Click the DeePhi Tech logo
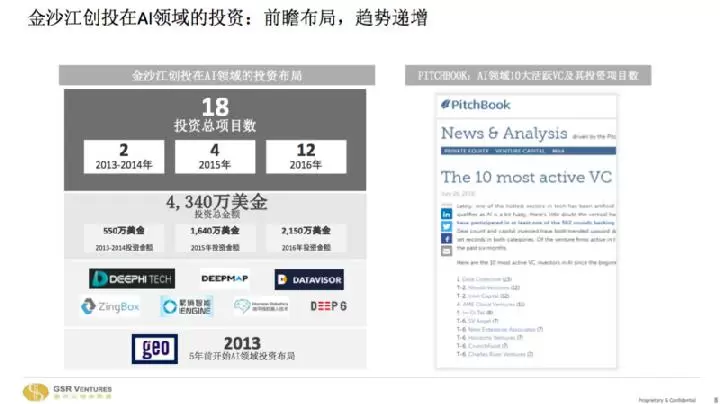The image size is (720, 404). 132,279
